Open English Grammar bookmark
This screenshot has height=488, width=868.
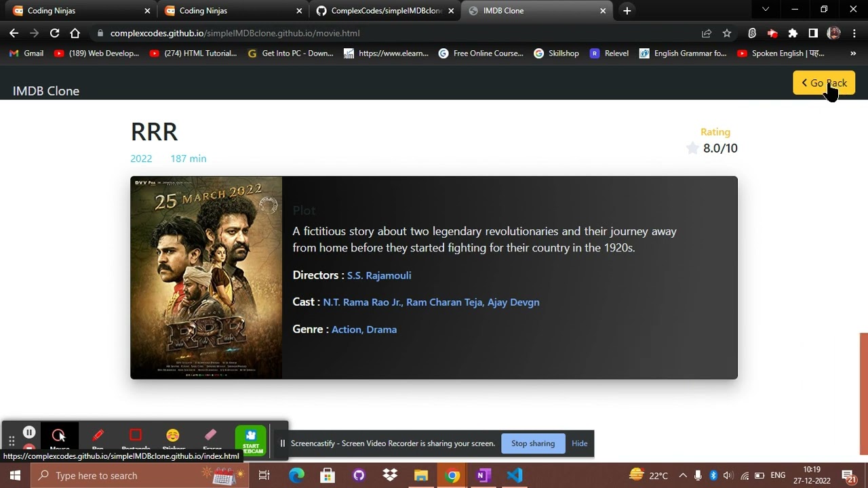[683, 53]
